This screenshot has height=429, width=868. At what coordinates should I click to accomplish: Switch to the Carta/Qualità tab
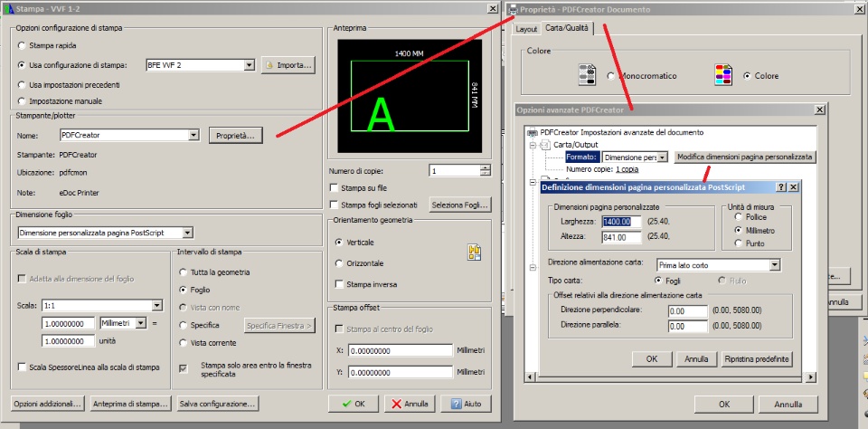click(566, 28)
